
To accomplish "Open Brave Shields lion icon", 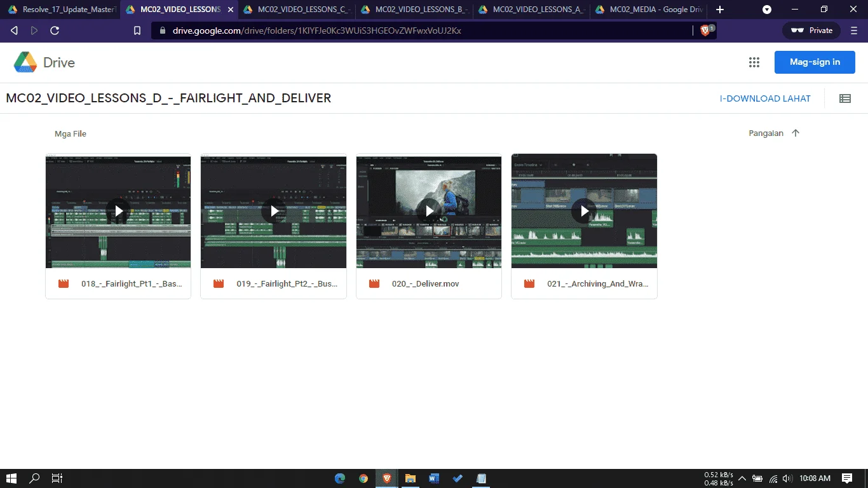I will click(x=705, y=30).
